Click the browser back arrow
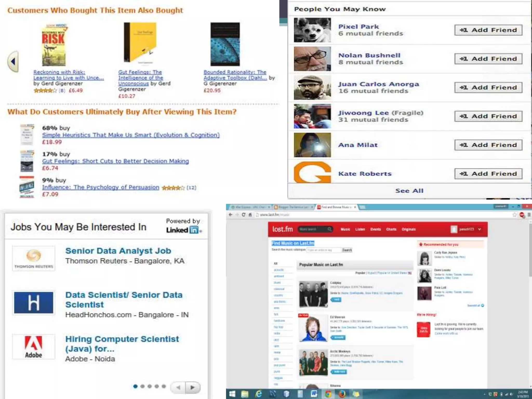 230,215
